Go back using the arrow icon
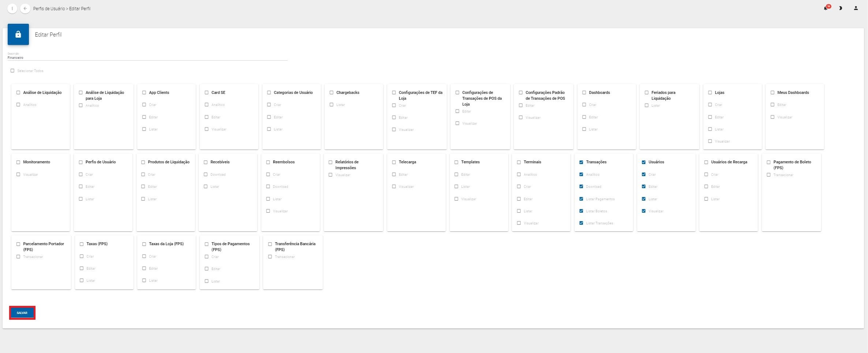The width and height of the screenshot is (868, 353). pos(25,8)
